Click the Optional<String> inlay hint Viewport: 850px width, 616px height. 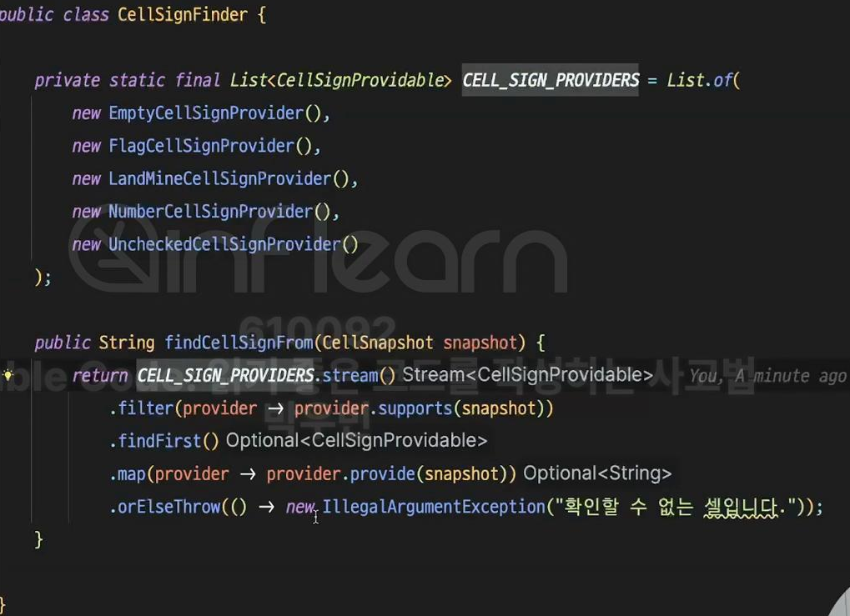pyautogui.click(x=597, y=473)
